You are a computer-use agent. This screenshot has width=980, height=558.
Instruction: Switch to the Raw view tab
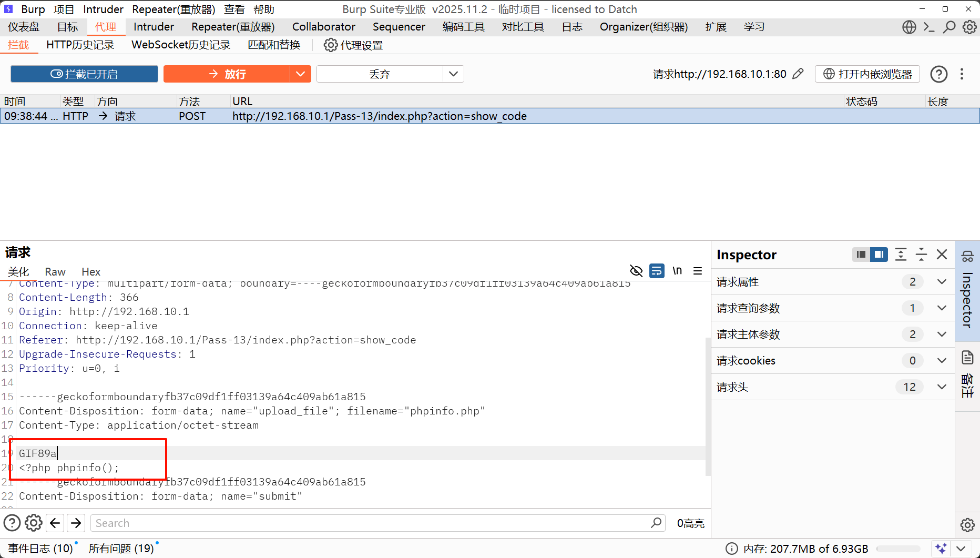[x=55, y=272]
